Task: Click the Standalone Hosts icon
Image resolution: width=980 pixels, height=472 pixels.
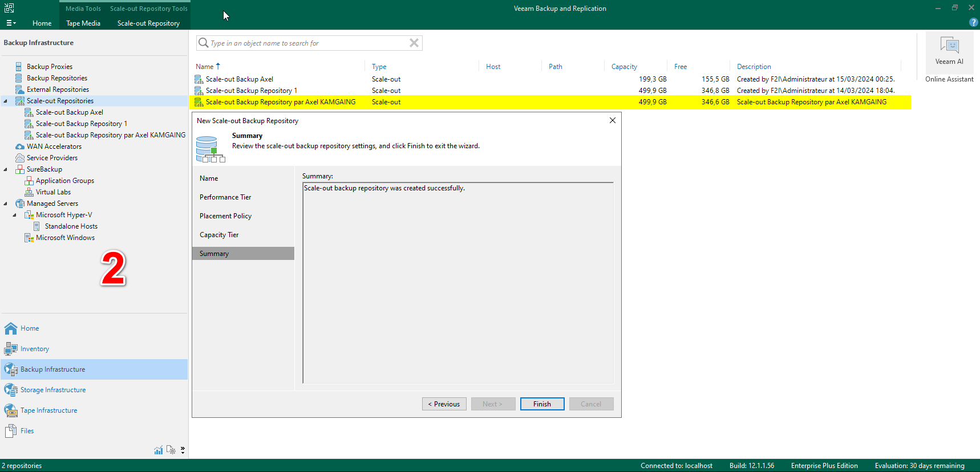Action: click(x=37, y=226)
